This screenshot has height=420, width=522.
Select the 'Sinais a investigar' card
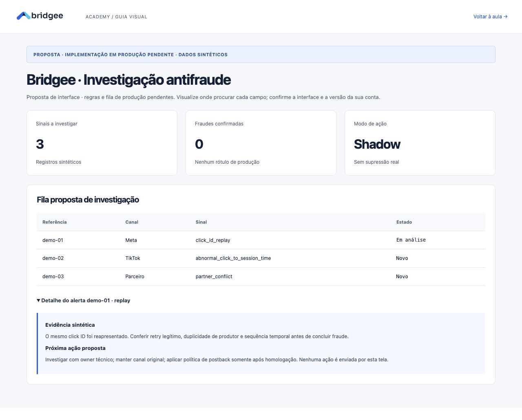pos(102,143)
